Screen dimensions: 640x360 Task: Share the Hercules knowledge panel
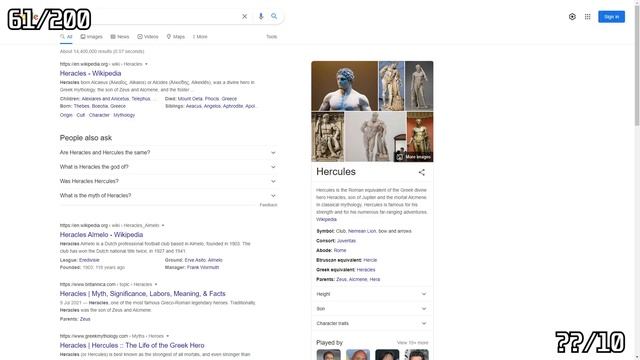(x=422, y=172)
